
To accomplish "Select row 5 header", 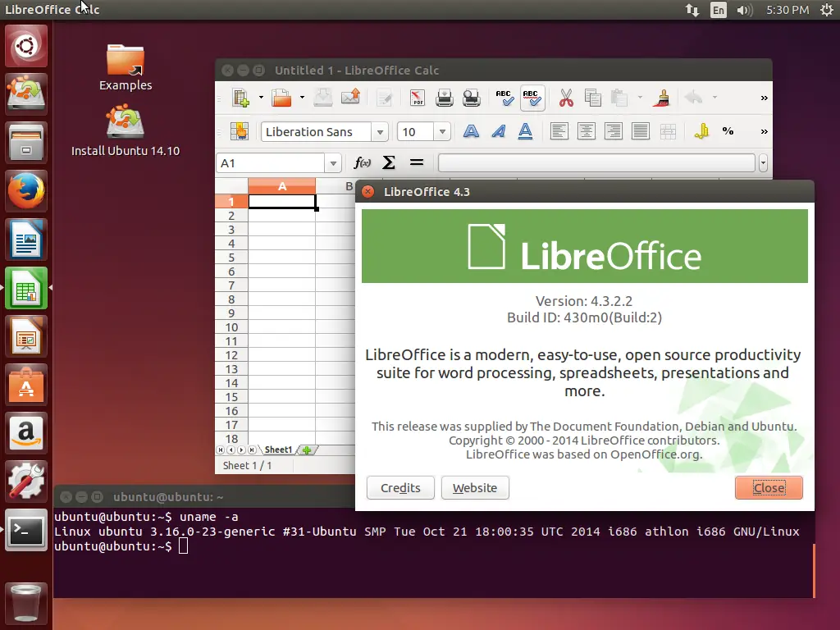I will click(231, 258).
